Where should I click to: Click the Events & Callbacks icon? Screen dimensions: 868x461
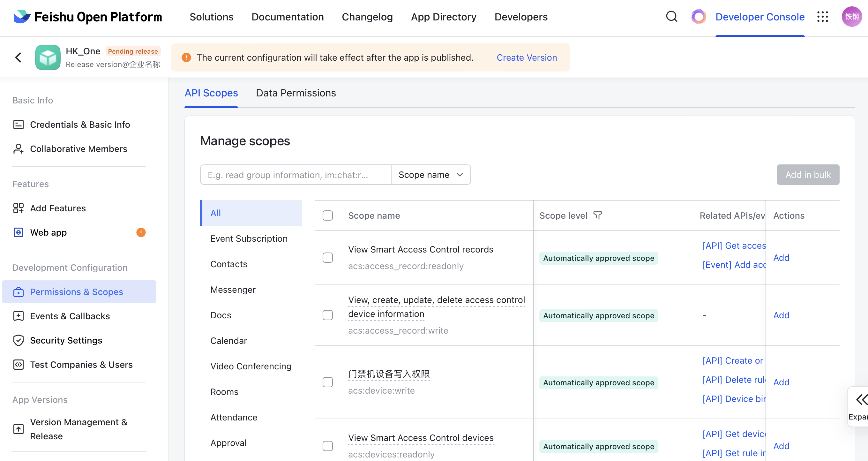coord(18,316)
